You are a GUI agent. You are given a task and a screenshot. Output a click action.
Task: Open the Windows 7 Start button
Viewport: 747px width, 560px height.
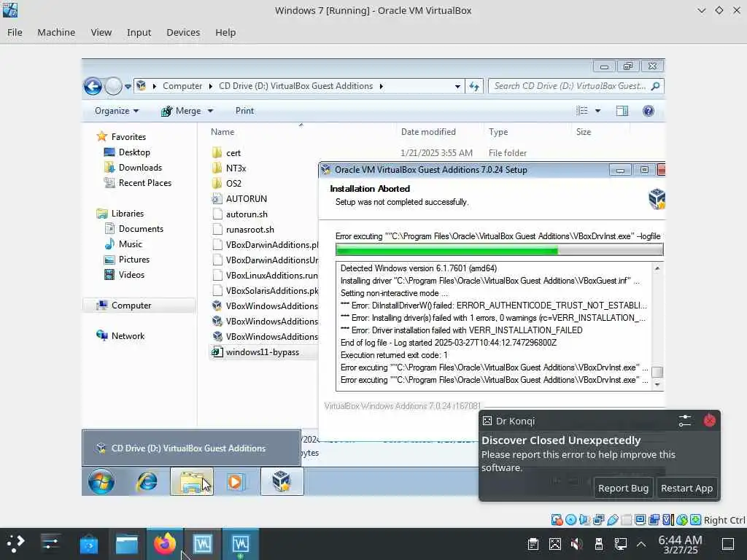tap(101, 481)
